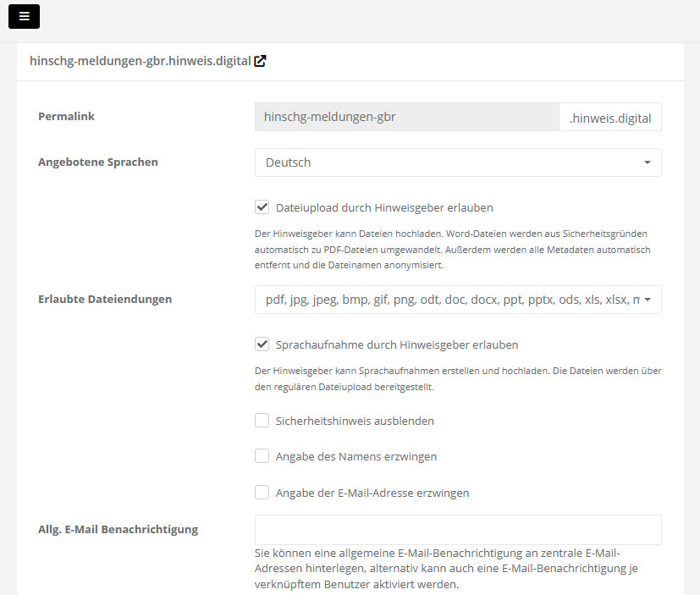Click the E-Mail-Benachrichtigung help text

tap(446, 568)
